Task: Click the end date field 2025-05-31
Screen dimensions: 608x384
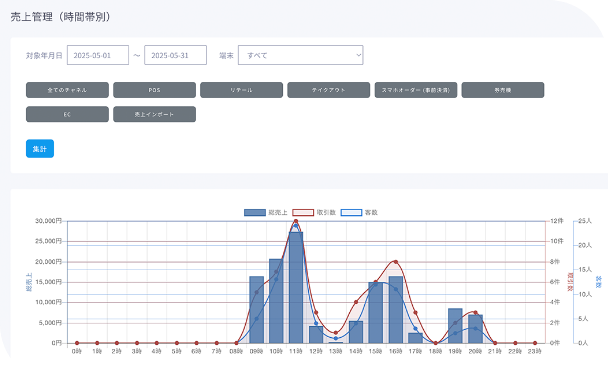Action: point(175,55)
